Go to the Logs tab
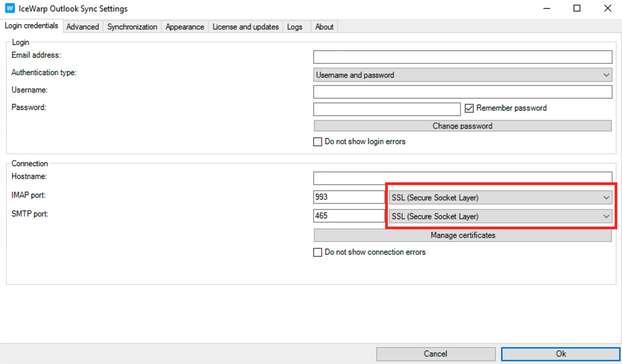 pyautogui.click(x=295, y=27)
